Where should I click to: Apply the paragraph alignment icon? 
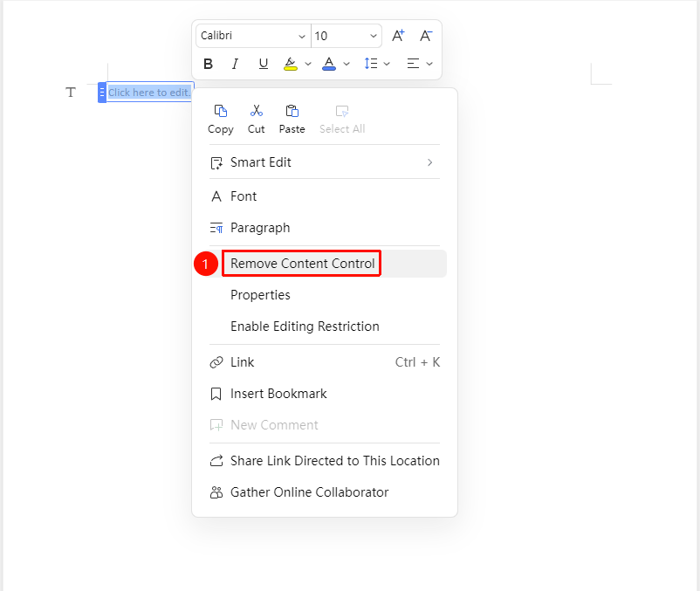tap(414, 64)
